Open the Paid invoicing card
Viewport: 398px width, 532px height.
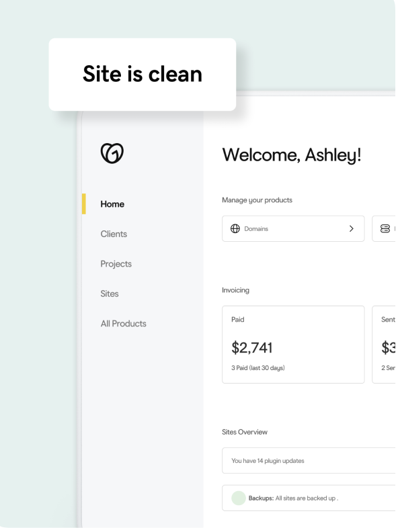[x=293, y=345]
